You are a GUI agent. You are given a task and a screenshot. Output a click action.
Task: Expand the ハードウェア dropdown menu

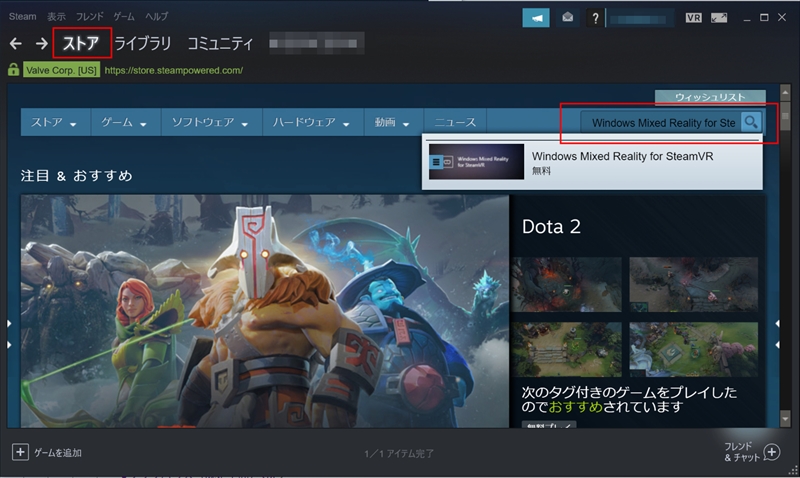(x=312, y=123)
